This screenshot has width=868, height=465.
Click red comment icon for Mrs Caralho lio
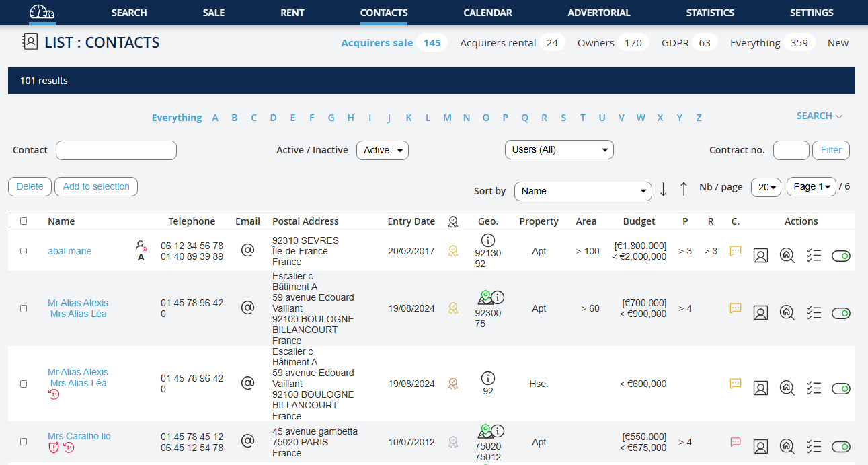pos(736,442)
